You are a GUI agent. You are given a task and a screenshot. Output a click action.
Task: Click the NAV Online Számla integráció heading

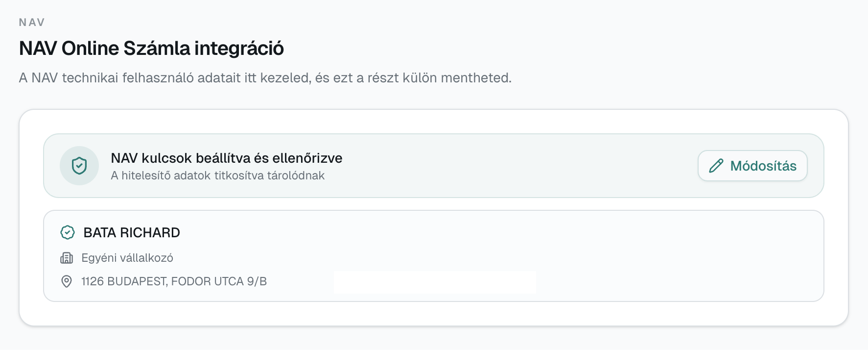click(x=150, y=48)
